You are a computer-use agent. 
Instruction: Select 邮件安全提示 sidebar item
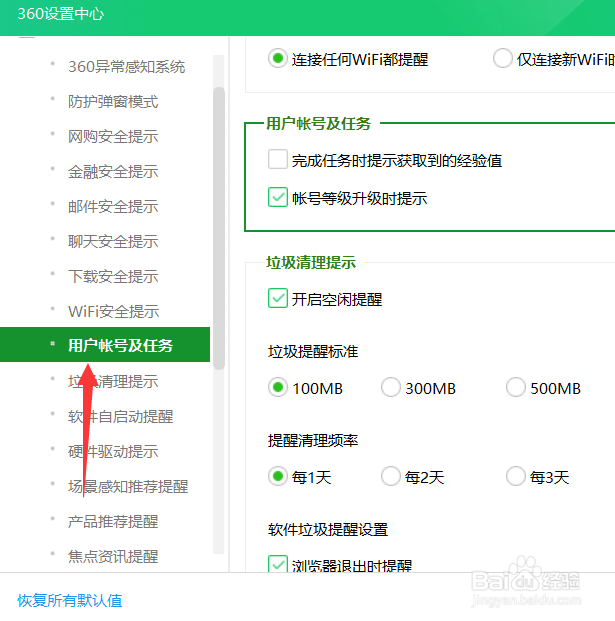113,206
